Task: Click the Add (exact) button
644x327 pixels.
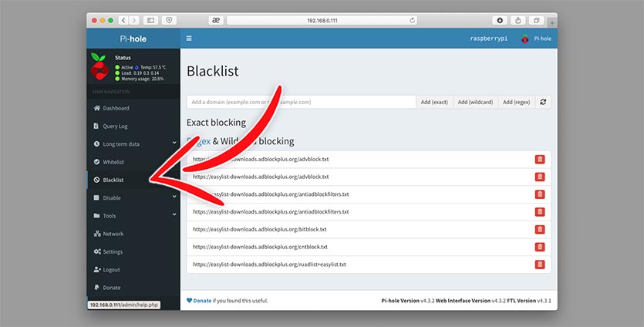Action: coord(434,102)
